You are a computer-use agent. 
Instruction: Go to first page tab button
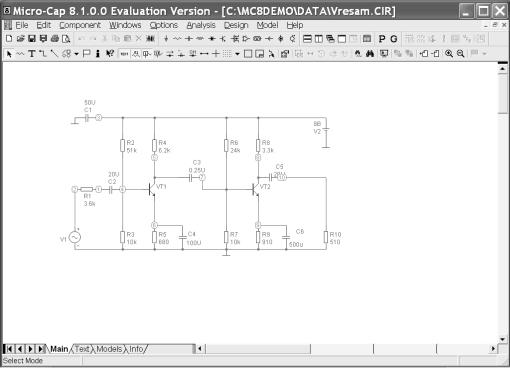click(9, 349)
